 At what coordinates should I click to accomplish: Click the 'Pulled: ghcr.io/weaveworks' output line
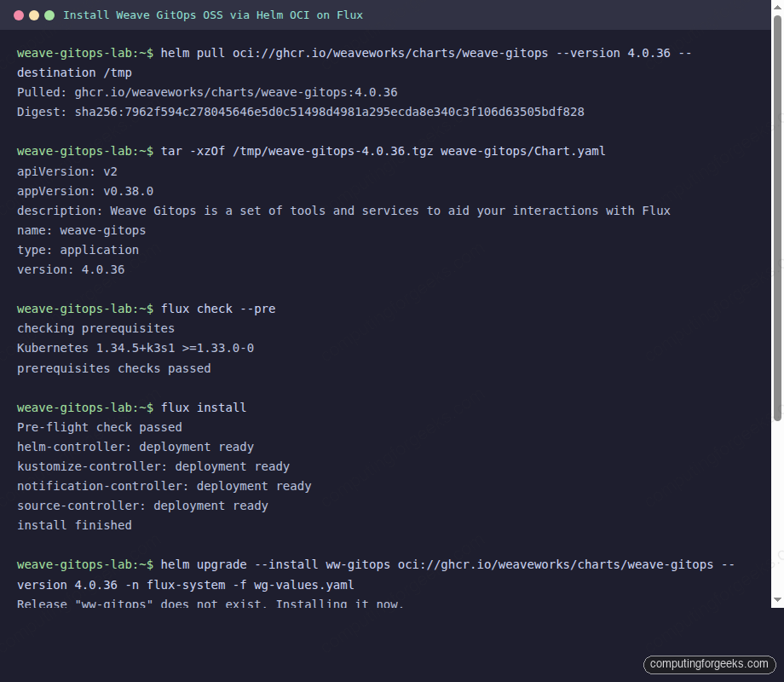[x=207, y=93]
